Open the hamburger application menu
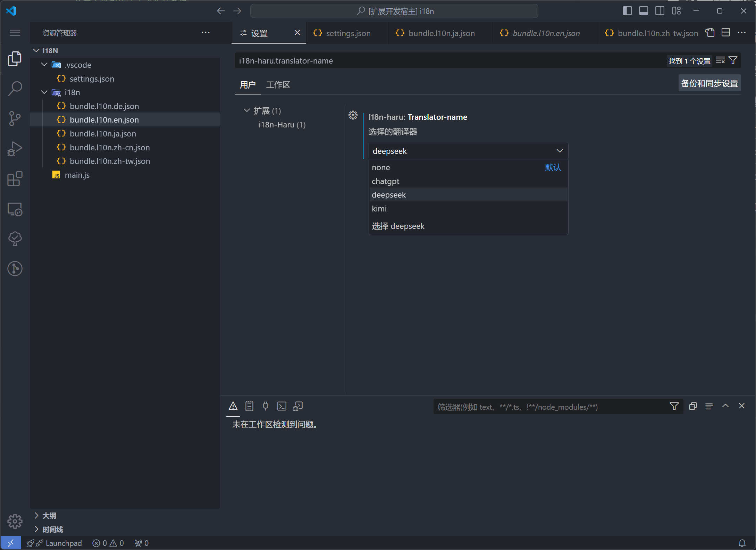The image size is (756, 550). 15,33
